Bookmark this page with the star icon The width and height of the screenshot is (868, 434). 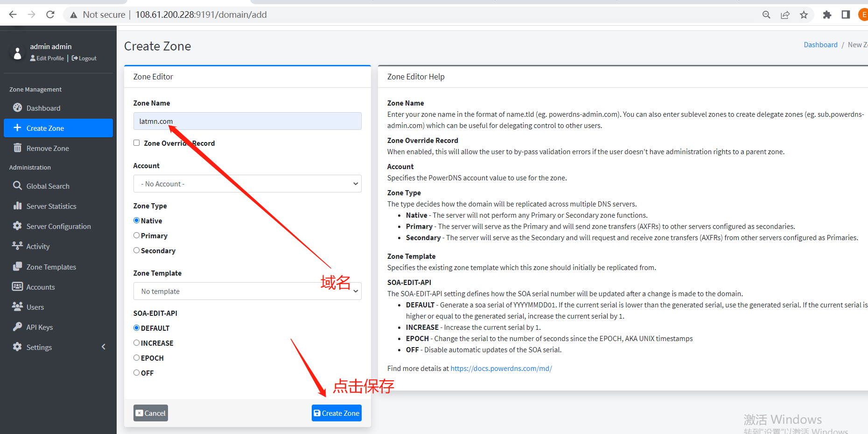804,15
